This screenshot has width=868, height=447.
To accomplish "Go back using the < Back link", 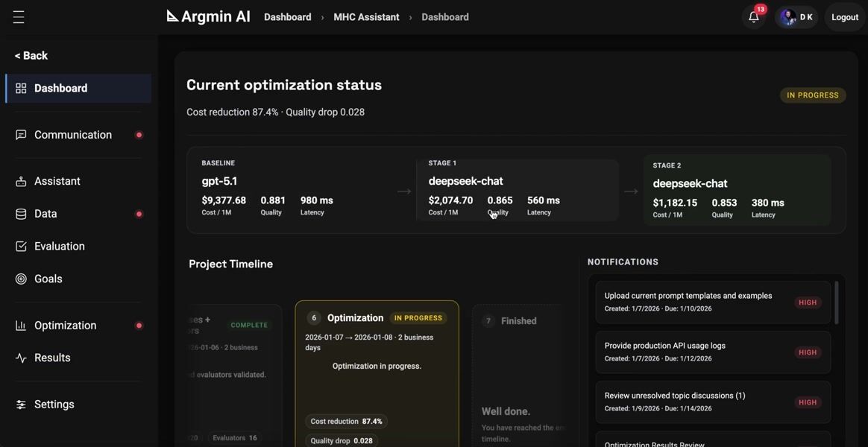I will 31,56.
